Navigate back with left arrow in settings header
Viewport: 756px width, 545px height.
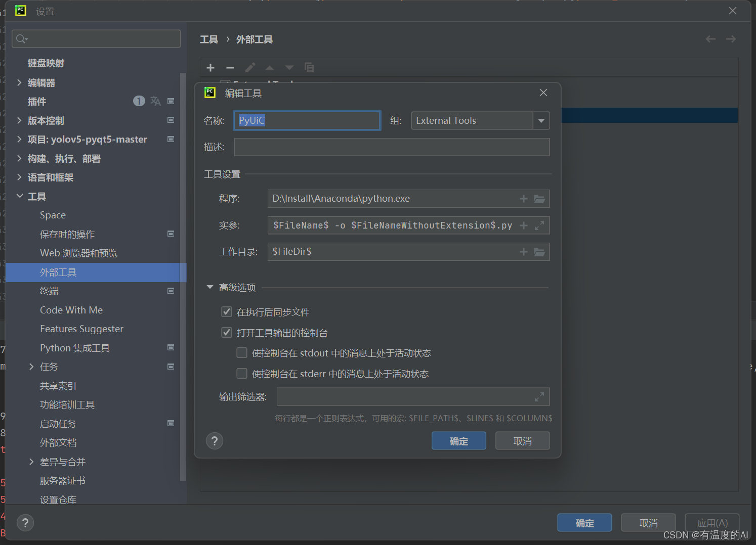(x=710, y=39)
